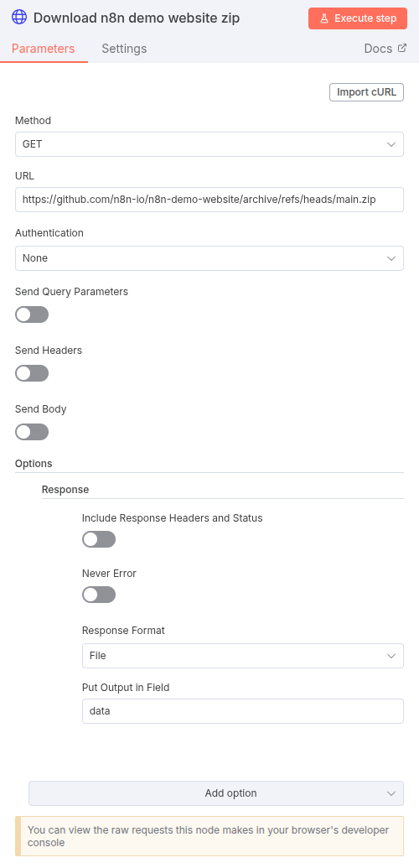Click the Execute step button
419x868 pixels.
coord(358,18)
